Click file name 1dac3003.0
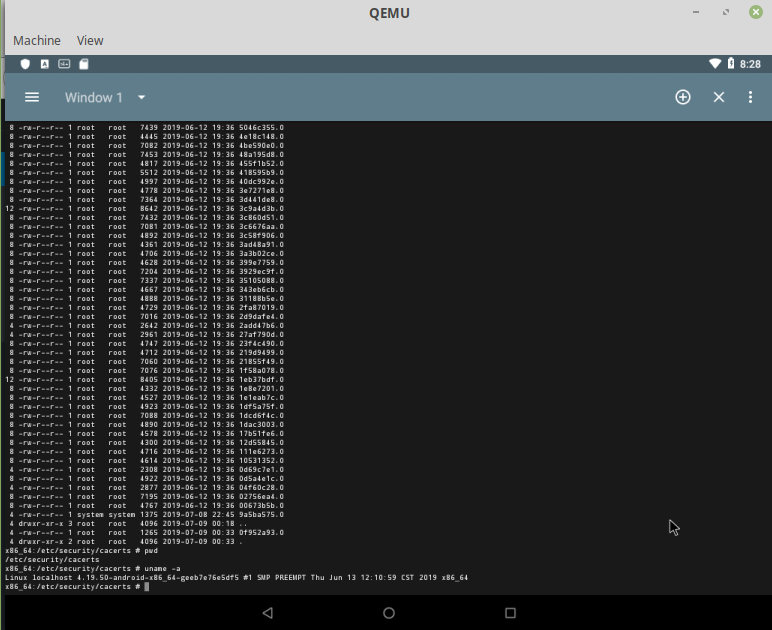Screen dimensions: 772x630 [x=261, y=424]
